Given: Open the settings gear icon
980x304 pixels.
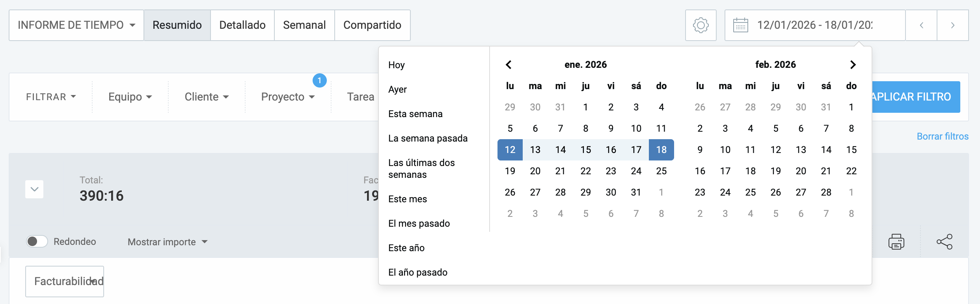Looking at the screenshot, I should point(701,25).
